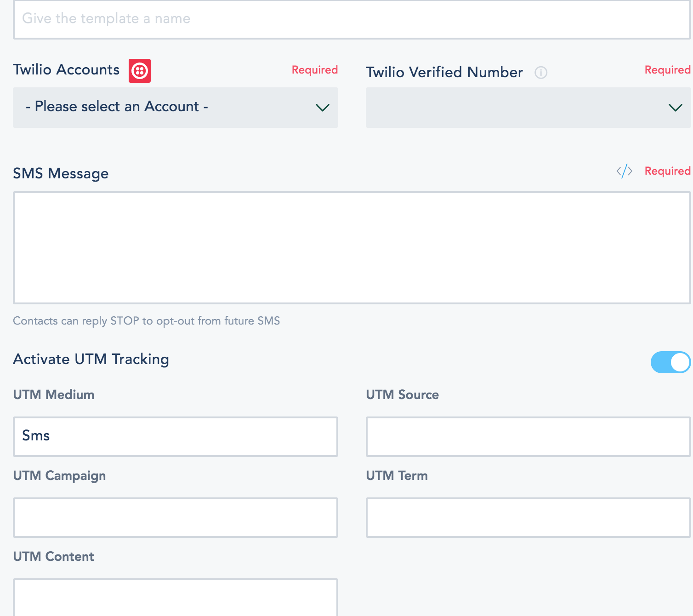Click the Twilio Accounts label
This screenshot has width=693, height=616.
pos(66,70)
